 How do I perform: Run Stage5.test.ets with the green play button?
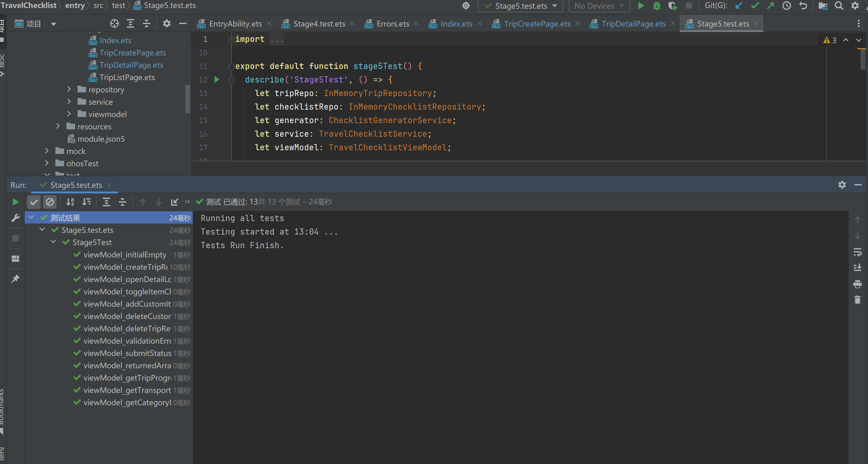tap(641, 6)
